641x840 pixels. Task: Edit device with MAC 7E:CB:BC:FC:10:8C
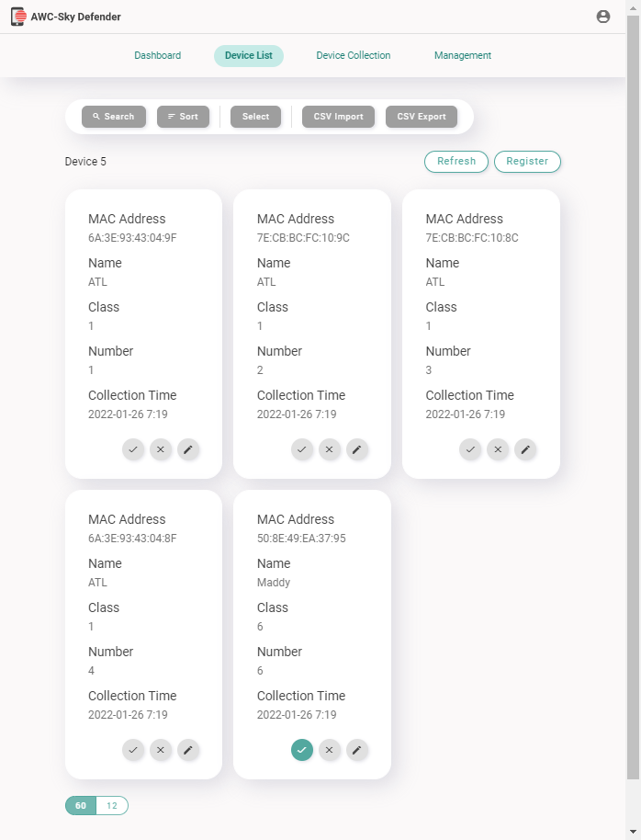pyautogui.click(x=524, y=449)
